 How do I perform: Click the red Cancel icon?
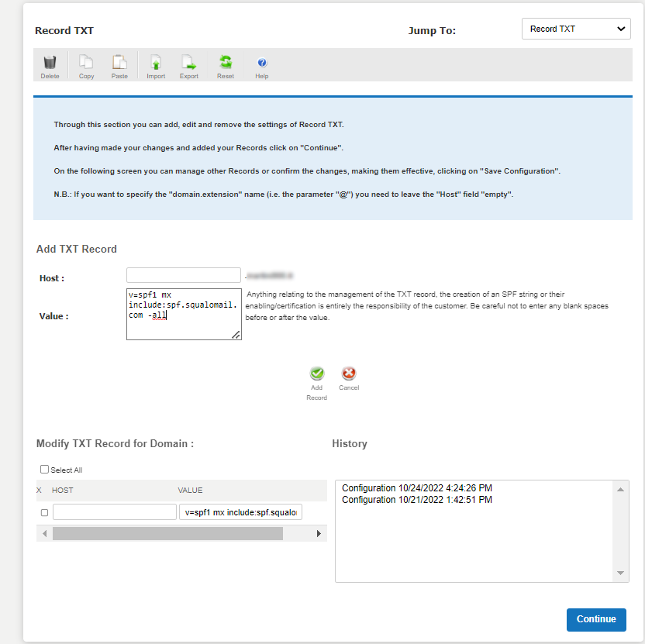(349, 374)
